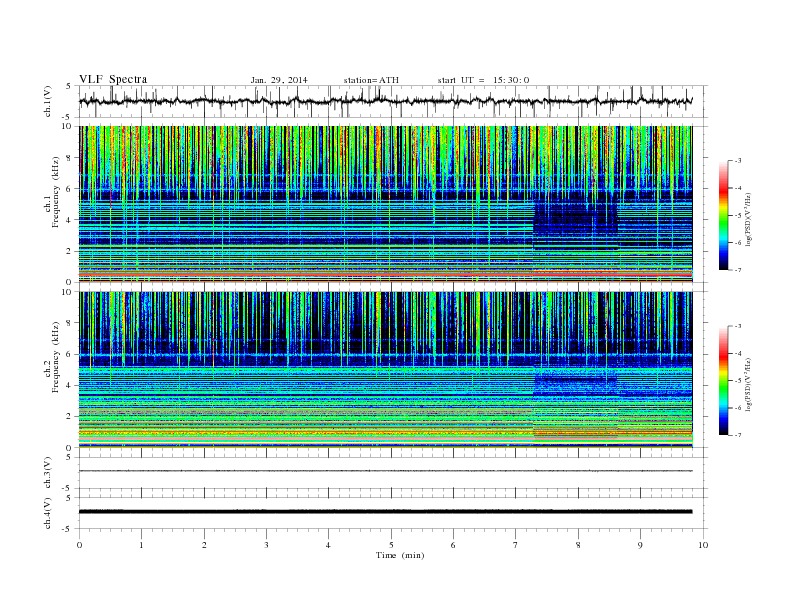The height and width of the screenshot is (612, 792).
Task: Click time axis tick label '0'
Action: [x=79, y=545]
